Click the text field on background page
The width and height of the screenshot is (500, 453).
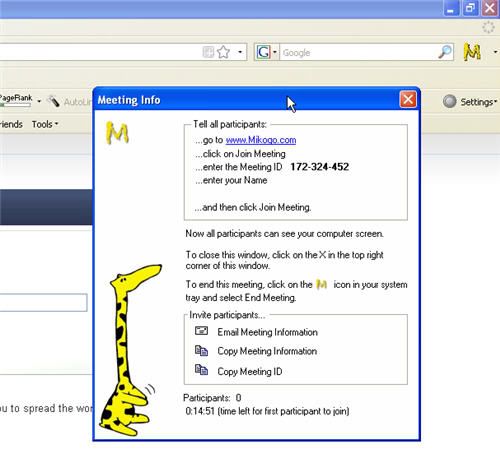point(43,303)
